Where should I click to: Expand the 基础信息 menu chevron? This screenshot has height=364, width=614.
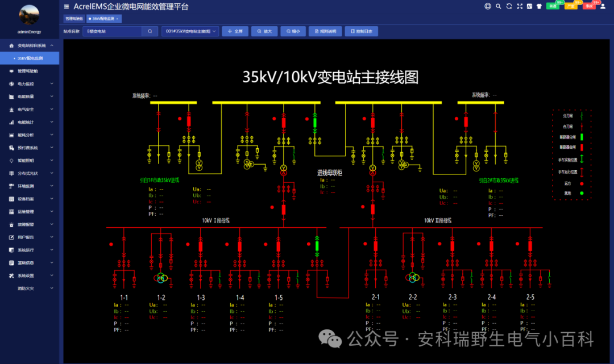point(52,263)
